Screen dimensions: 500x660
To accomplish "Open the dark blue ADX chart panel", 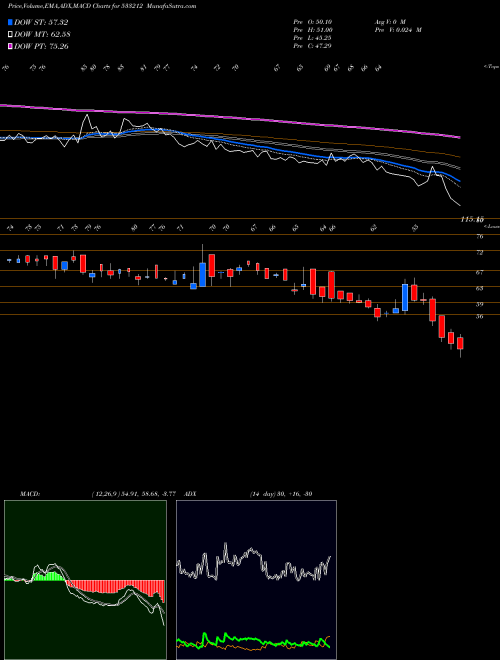I will [256, 580].
